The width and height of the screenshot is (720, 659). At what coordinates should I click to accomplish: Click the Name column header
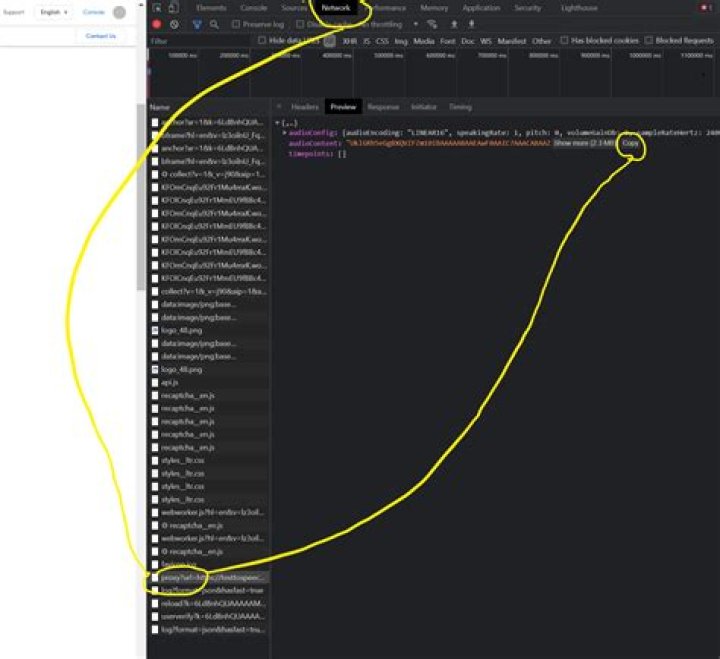[x=160, y=107]
